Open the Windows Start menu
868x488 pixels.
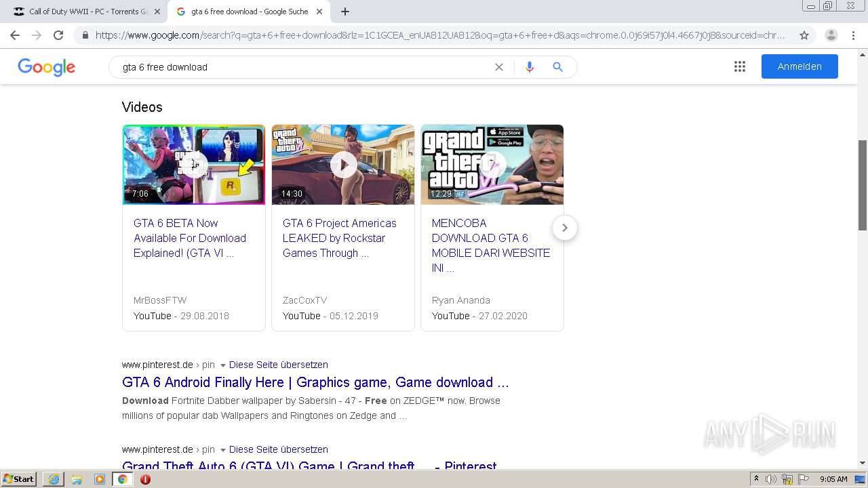(19, 479)
